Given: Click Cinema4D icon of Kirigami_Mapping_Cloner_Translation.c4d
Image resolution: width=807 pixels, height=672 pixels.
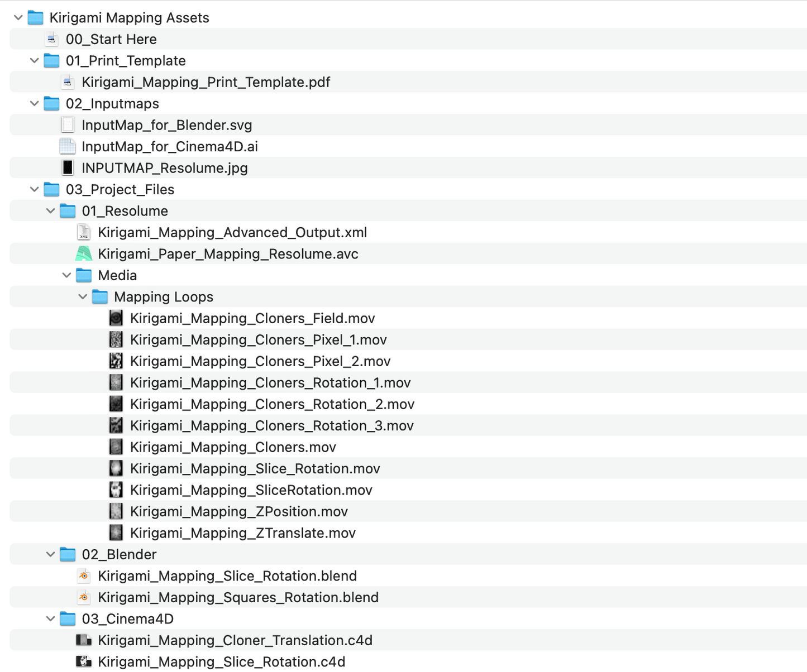Looking at the screenshot, I should tap(84, 640).
